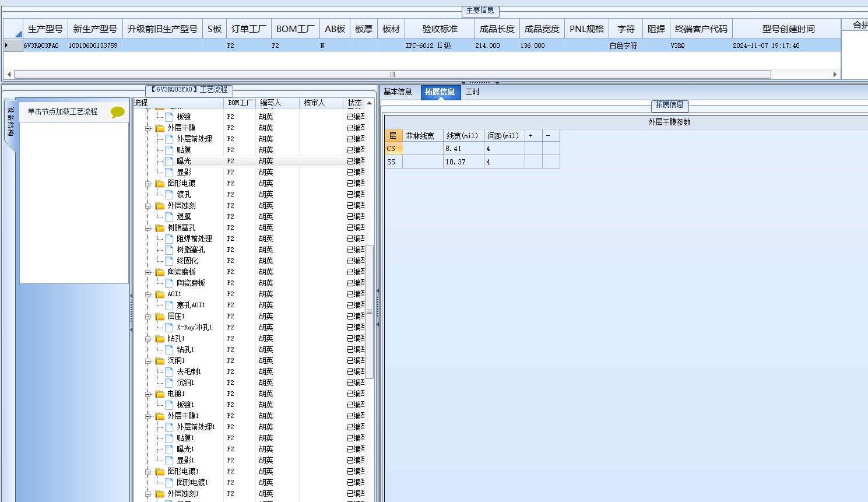Click the up scroll arrow of process tree

tap(370, 103)
